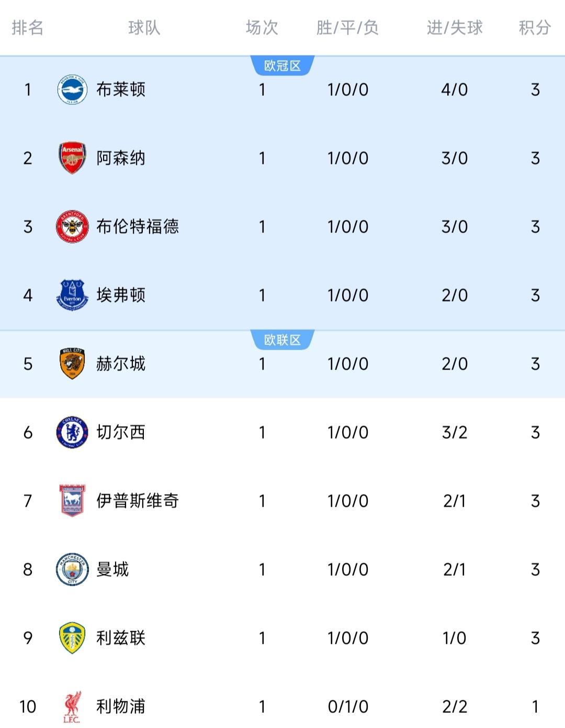Select the Brentford bee crest
This screenshot has height=728, width=565.
(x=72, y=227)
